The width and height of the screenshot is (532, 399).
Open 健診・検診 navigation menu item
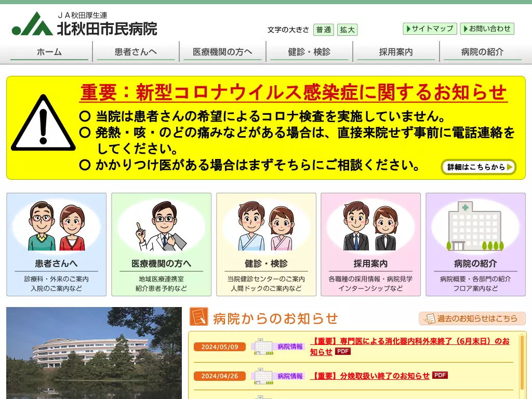tap(310, 52)
